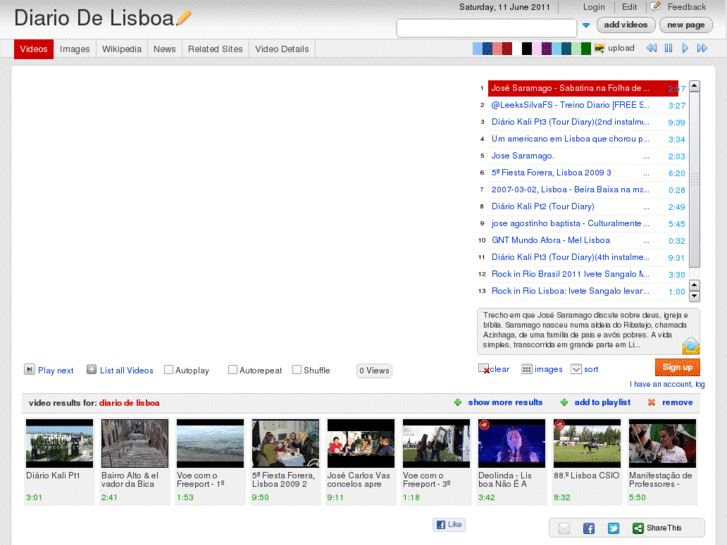Enable the Autorepeat checkbox

coord(233,370)
